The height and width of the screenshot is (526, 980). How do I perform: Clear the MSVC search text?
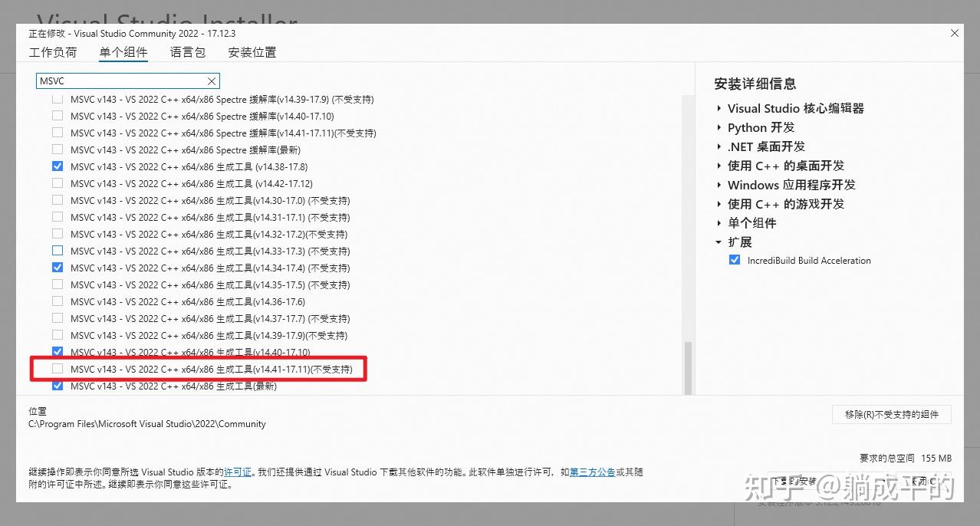[212, 81]
